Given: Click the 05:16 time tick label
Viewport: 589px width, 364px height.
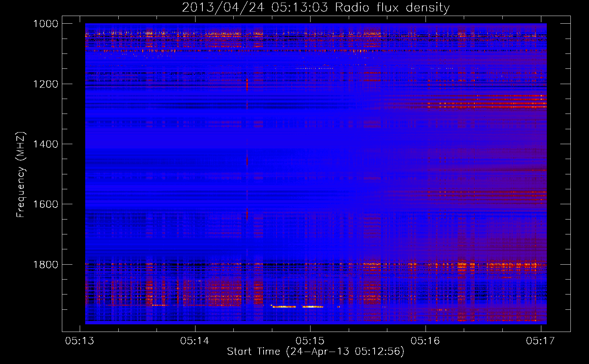Looking at the screenshot, I should pyautogui.click(x=425, y=341).
